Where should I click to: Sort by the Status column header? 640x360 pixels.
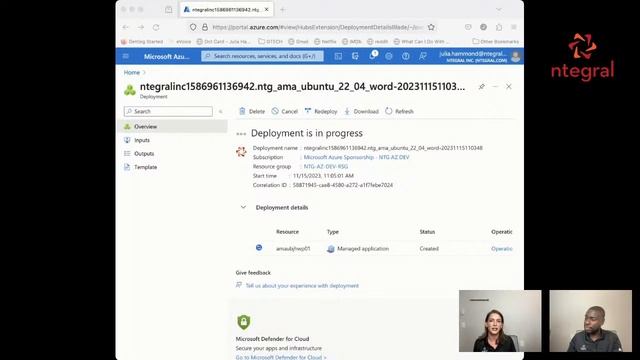coord(427,232)
